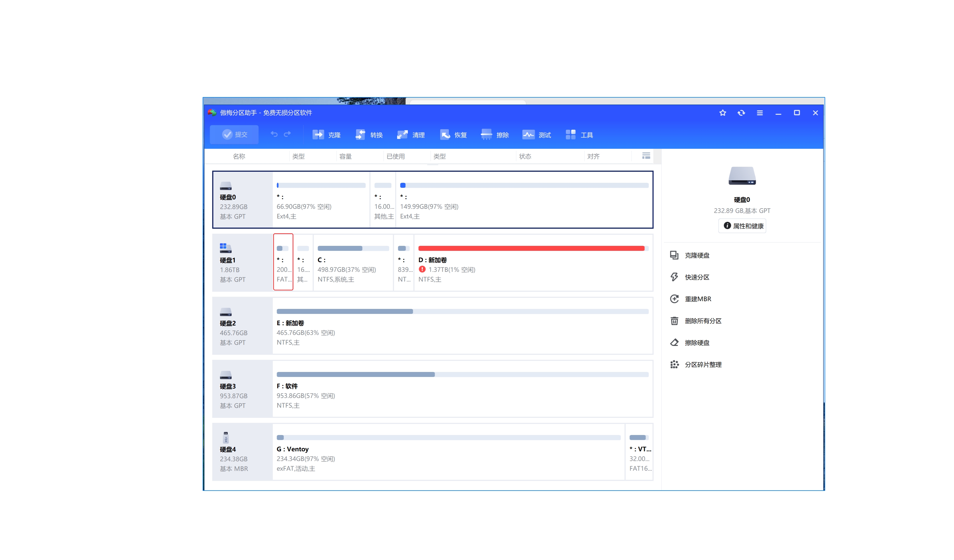Open the 擦除 (Wipe) toolbar menu
Viewport: 954px width, 560px height.
(x=495, y=135)
